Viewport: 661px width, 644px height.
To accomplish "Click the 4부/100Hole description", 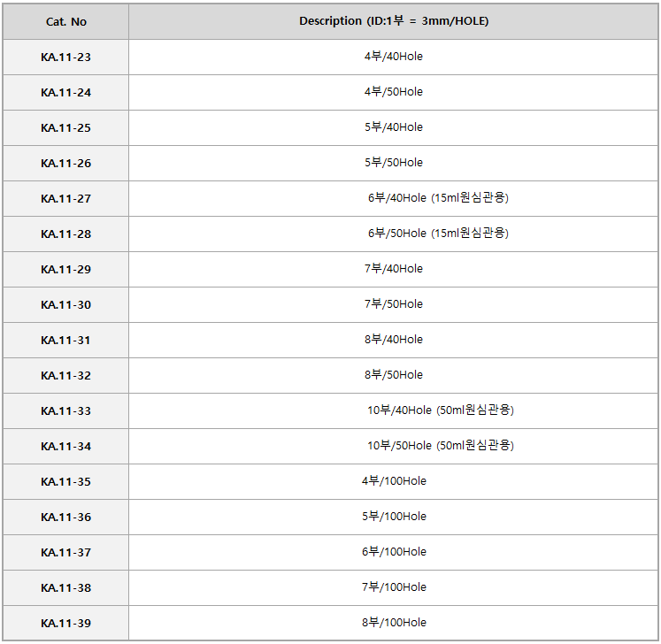I will click(x=394, y=481).
